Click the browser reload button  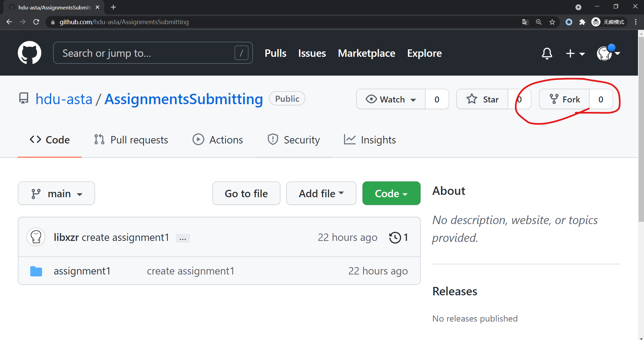(36, 22)
